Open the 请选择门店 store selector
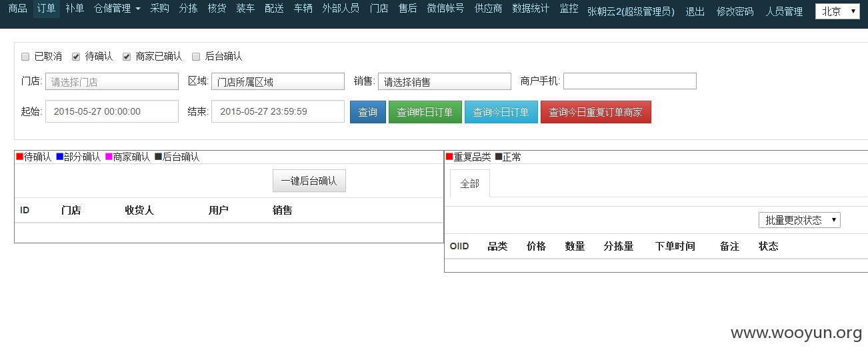The width and height of the screenshot is (868, 352). (112, 81)
